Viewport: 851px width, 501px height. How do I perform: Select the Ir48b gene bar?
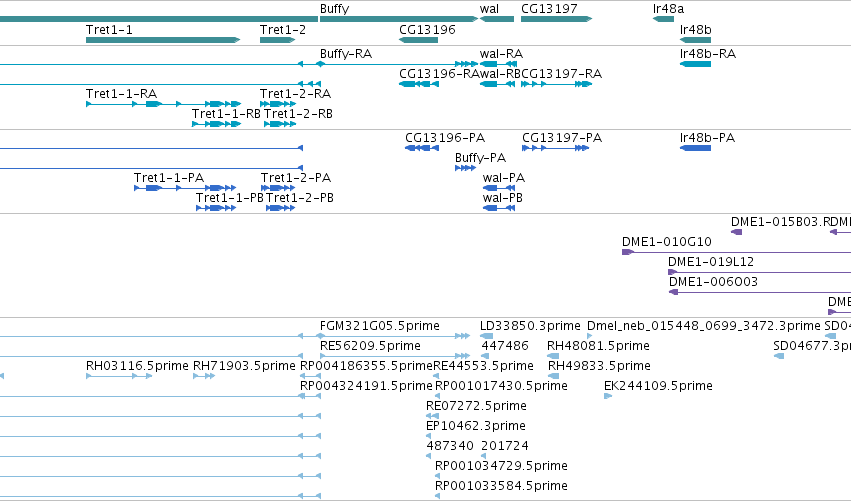[695, 40]
